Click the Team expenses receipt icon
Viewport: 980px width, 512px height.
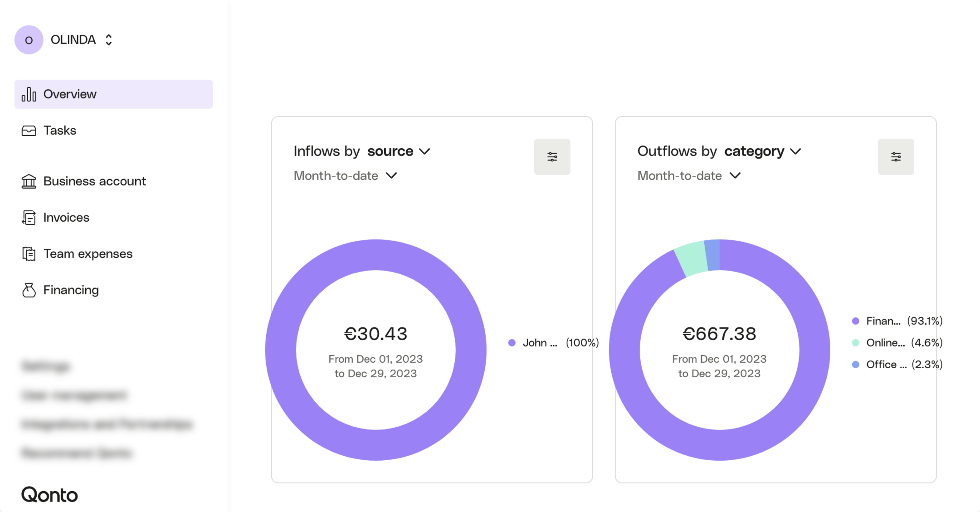[x=29, y=254]
